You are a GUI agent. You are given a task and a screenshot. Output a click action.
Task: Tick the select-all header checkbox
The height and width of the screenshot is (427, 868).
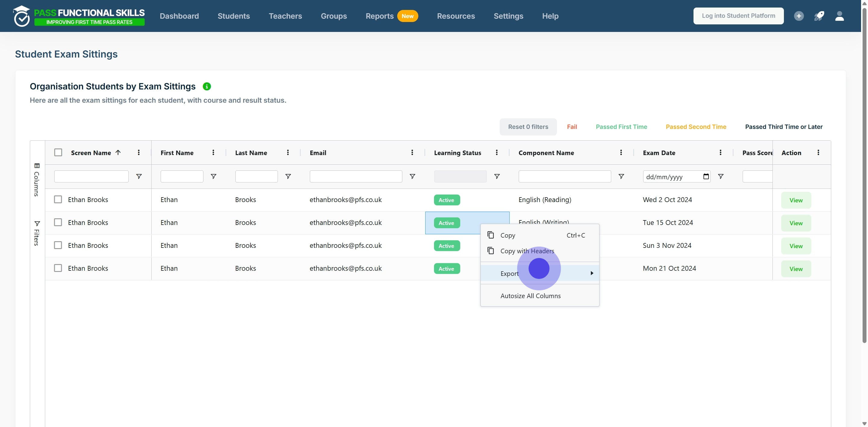point(58,153)
